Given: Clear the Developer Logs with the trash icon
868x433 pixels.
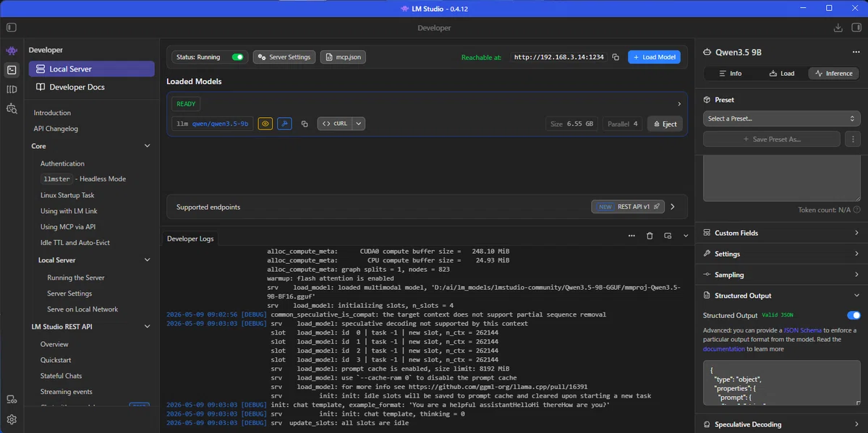Looking at the screenshot, I should (x=650, y=236).
